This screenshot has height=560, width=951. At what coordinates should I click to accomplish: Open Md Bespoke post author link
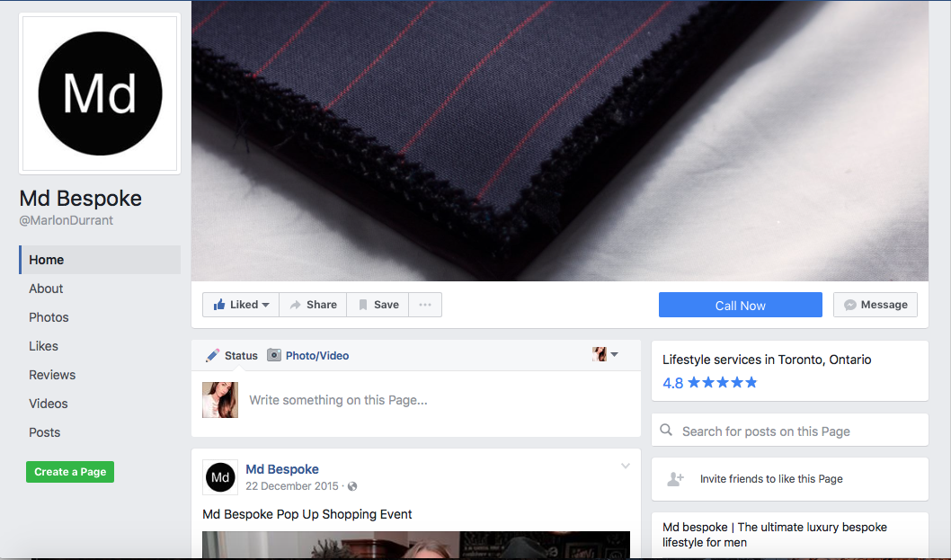point(282,469)
